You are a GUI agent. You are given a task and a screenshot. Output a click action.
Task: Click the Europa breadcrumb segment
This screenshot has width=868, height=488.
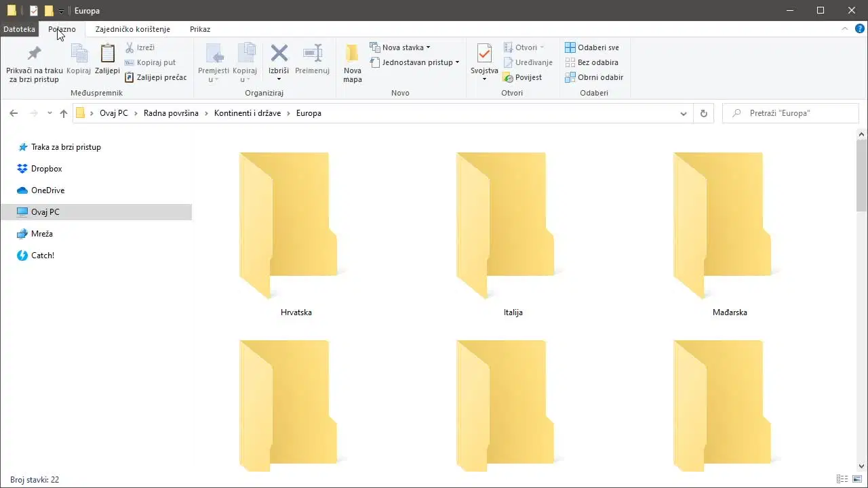tap(309, 113)
